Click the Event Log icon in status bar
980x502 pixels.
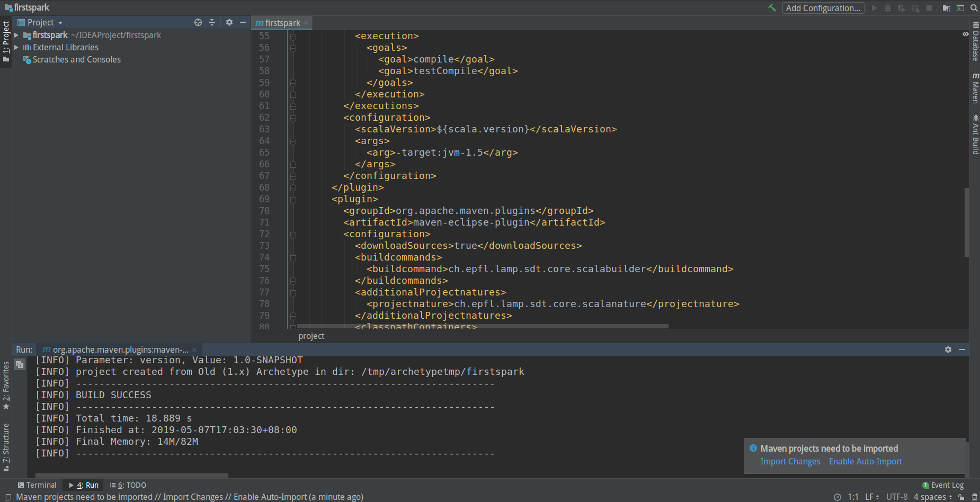tap(925, 485)
